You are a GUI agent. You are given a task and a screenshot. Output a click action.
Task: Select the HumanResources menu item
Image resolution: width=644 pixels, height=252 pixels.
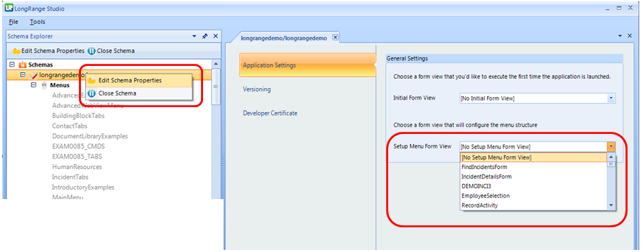(x=77, y=167)
